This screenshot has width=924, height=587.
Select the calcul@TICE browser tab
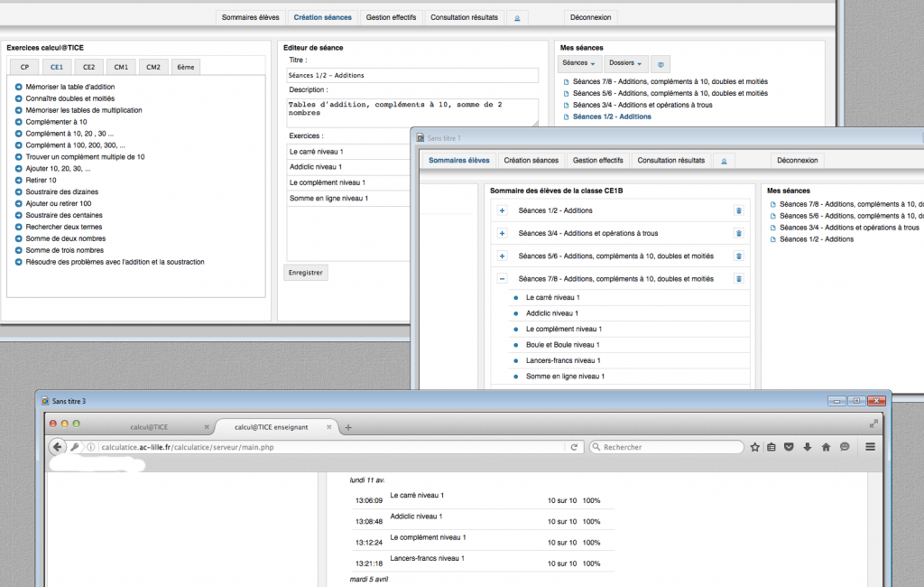pyautogui.click(x=149, y=426)
